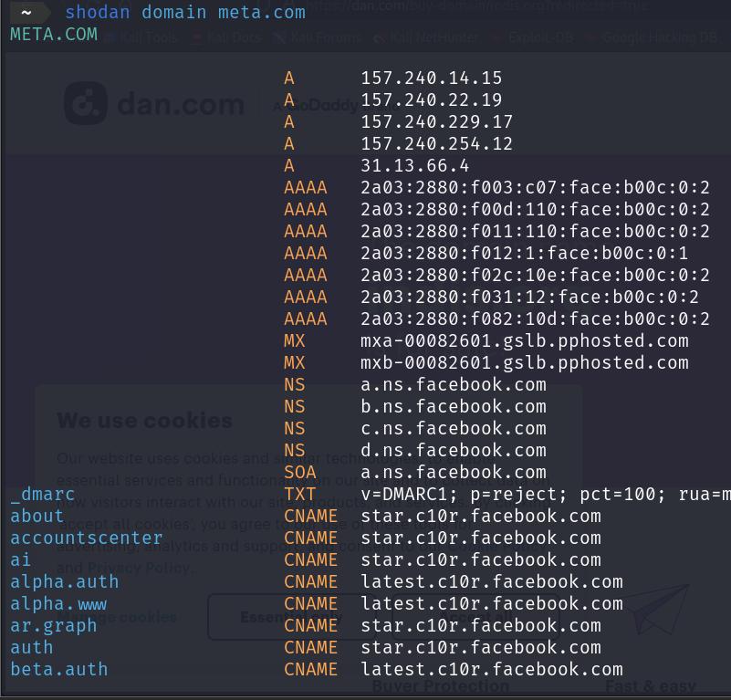Image resolution: width=731 pixels, height=700 pixels.
Task: Click the SOA record type label
Action: (x=300, y=473)
